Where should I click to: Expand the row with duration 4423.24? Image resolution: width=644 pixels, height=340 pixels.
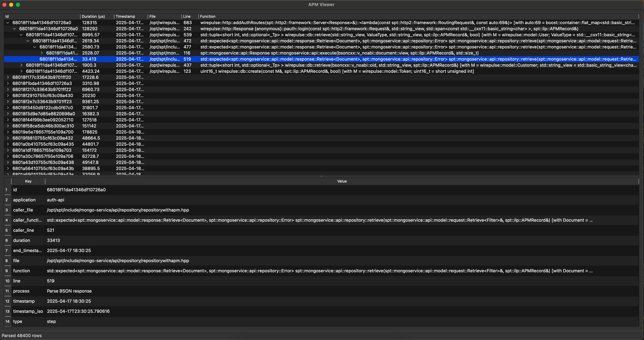[21, 71]
